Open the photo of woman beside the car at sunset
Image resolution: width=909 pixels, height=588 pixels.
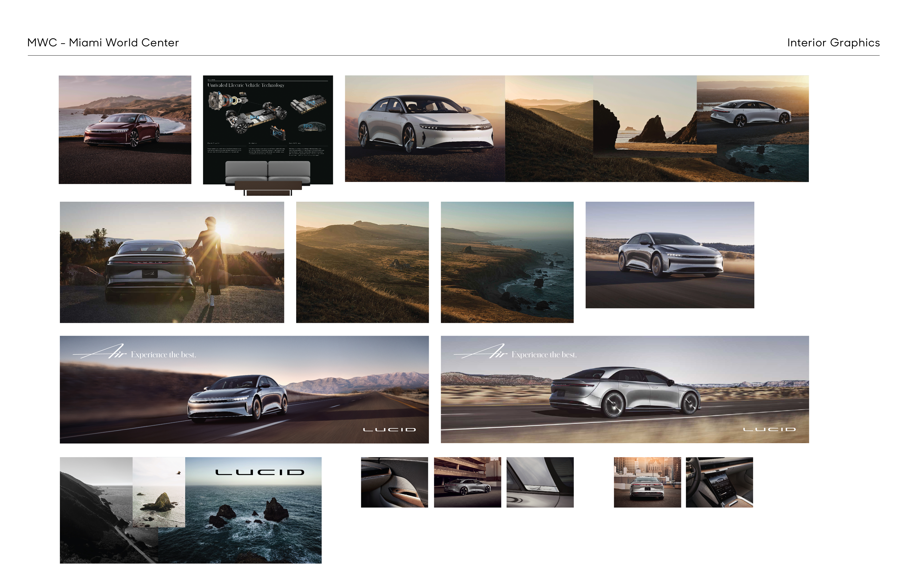172,262
